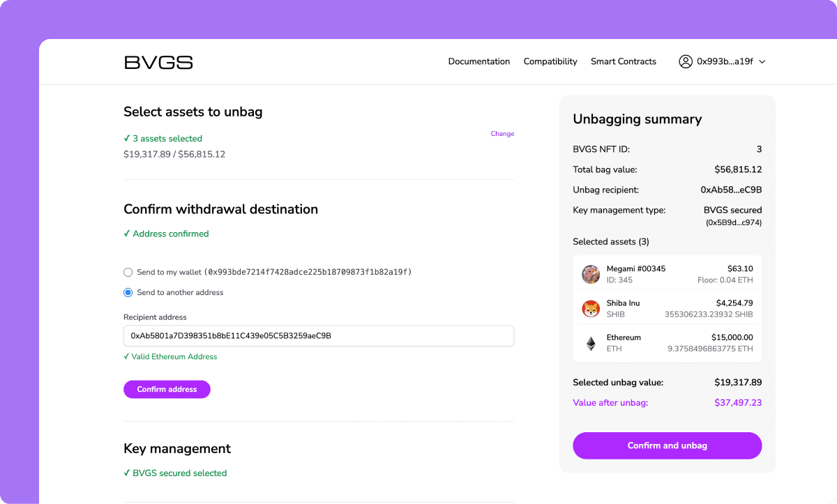Click the Confirm address button
The width and height of the screenshot is (837, 504).
[167, 389]
